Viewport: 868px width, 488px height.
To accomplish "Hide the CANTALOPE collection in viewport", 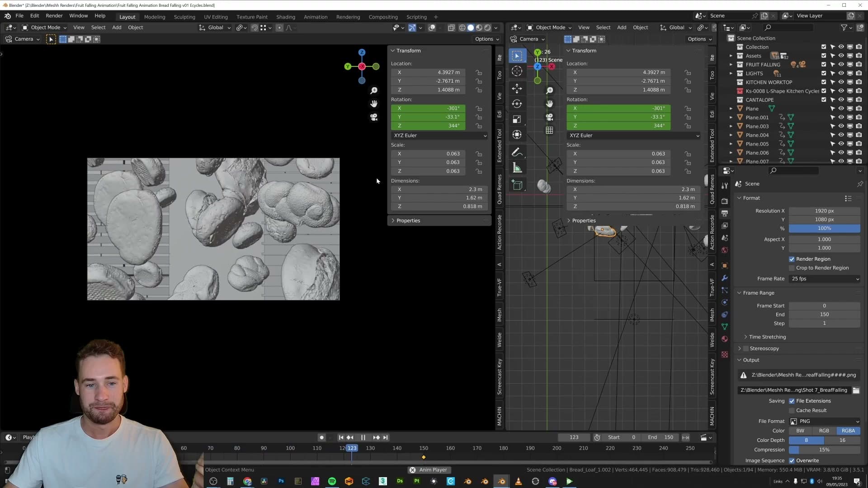I will [841, 100].
